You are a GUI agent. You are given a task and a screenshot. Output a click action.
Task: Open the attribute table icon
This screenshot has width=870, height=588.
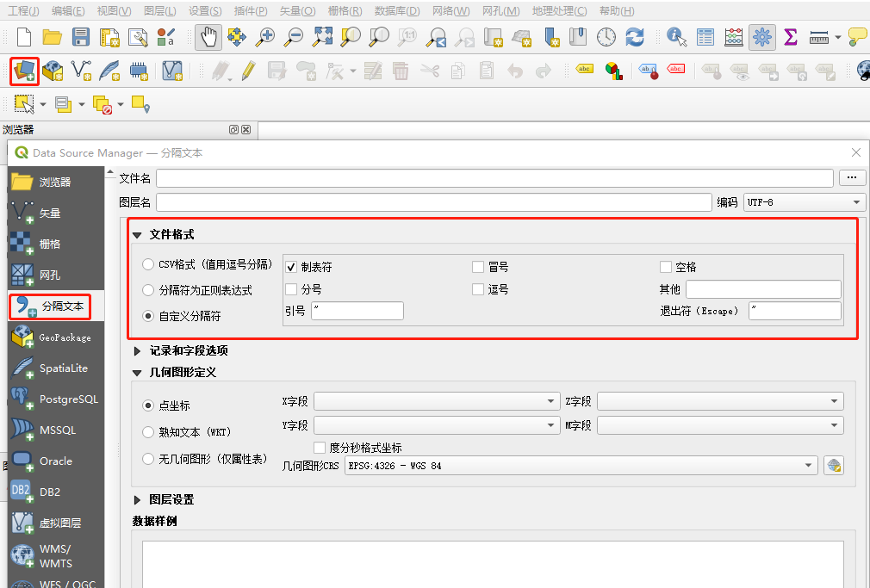(705, 37)
